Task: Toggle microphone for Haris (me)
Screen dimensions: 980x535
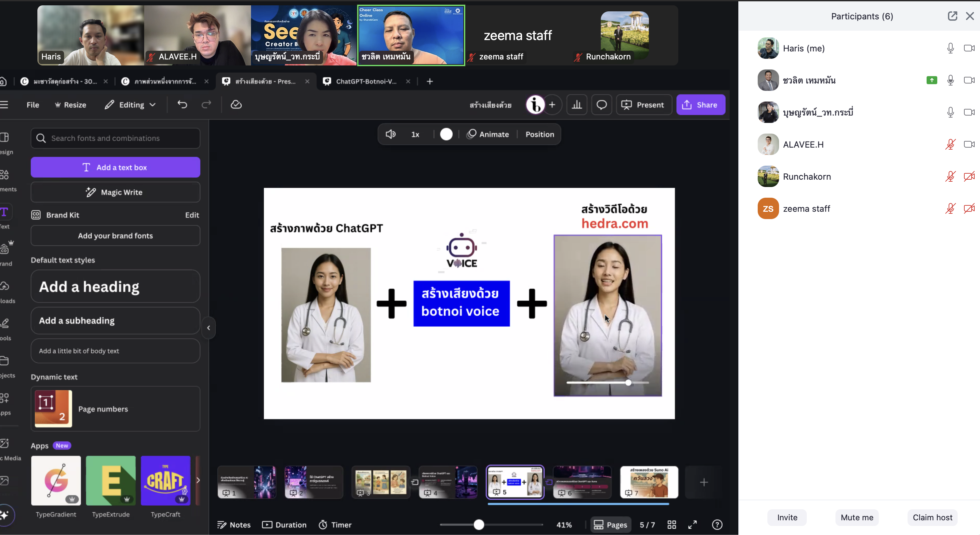Action: pos(950,48)
